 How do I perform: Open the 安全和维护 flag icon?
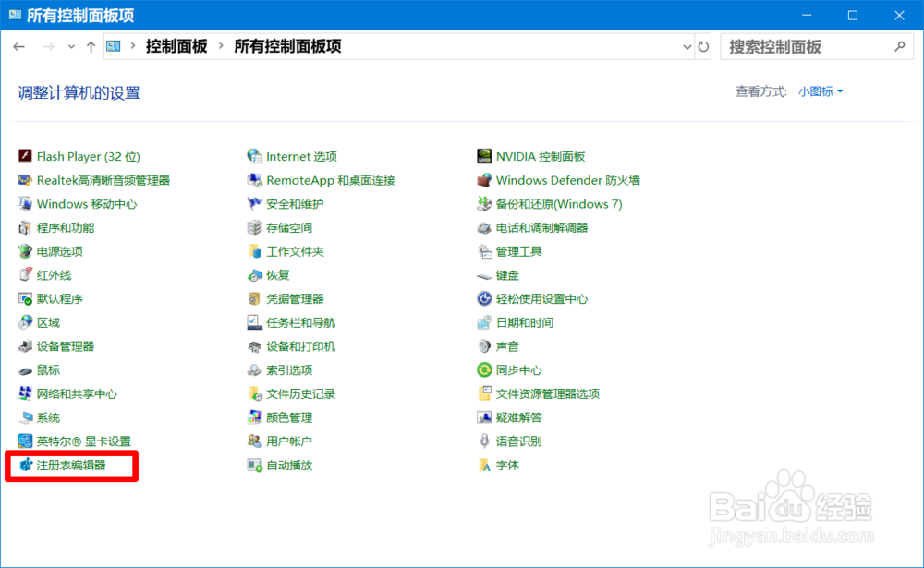pyautogui.click(x=255, y=204)
